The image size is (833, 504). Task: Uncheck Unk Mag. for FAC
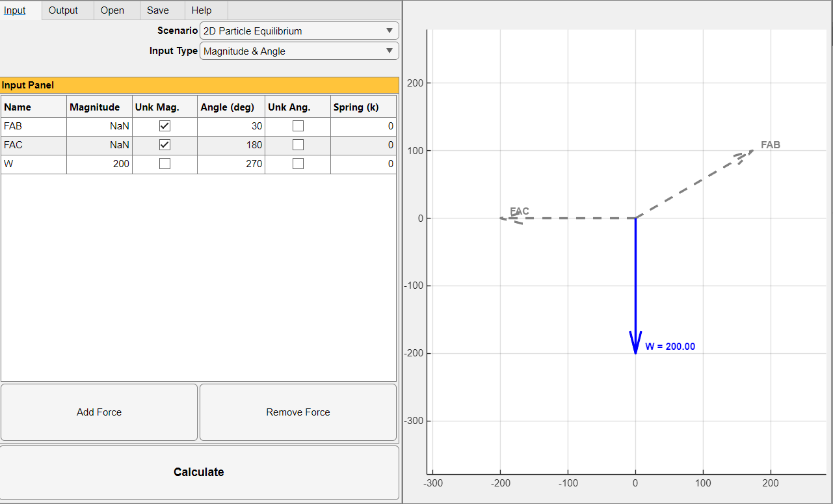[x=165, y=145]
